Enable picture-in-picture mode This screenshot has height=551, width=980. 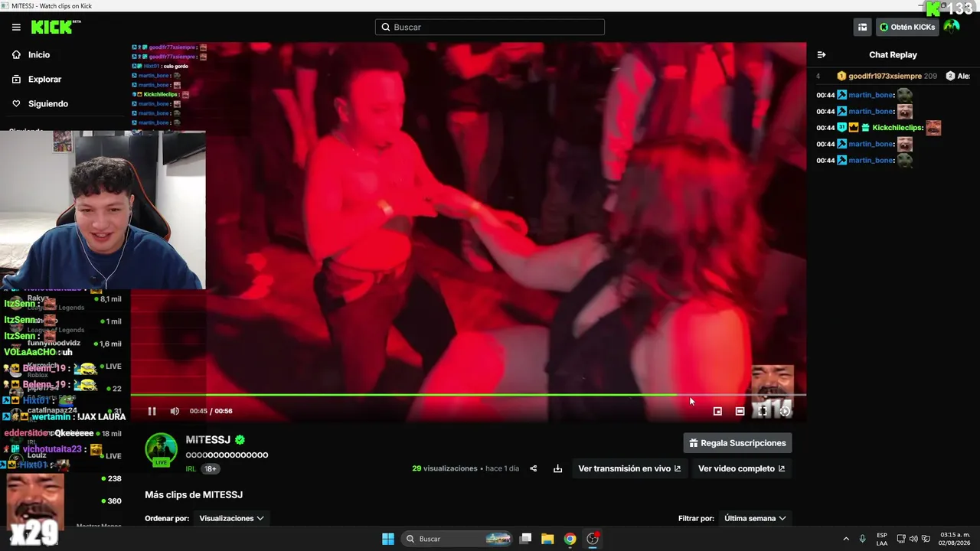(x=717, y=411)
